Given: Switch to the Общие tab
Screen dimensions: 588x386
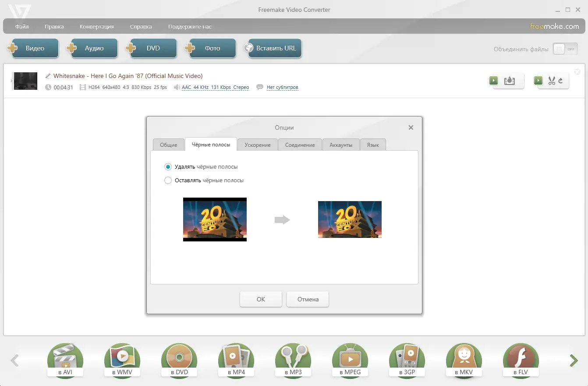Looking at the screenshot, I should [x=169, y=145].
